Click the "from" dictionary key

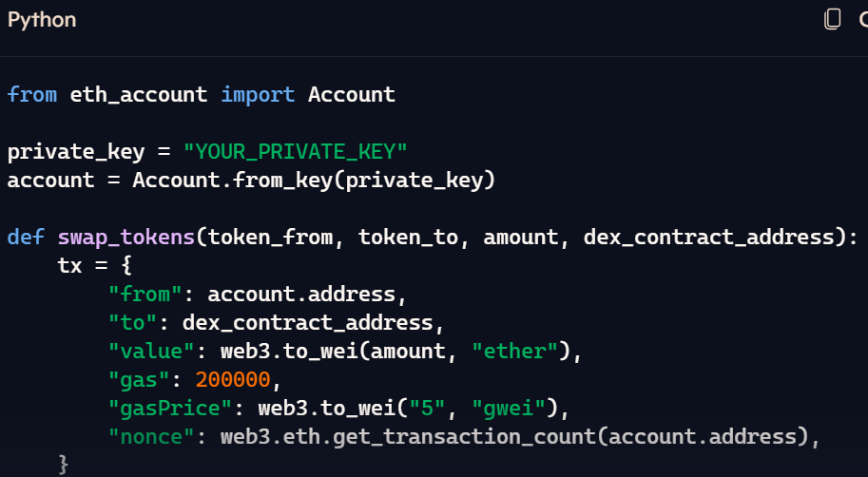[x=145, y=295]
